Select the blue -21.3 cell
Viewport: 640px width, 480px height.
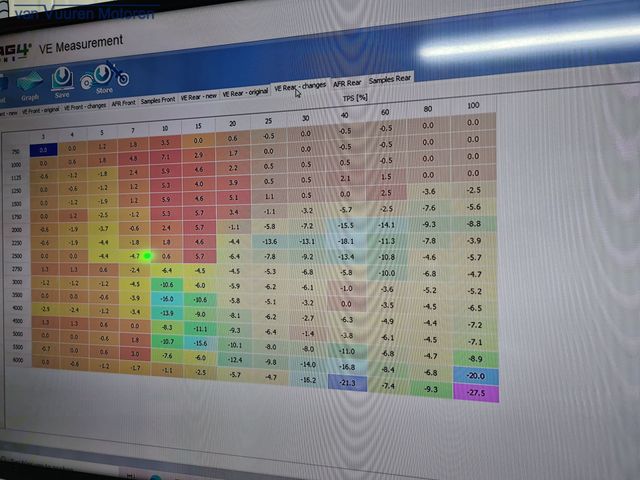[x=347, y=383]
